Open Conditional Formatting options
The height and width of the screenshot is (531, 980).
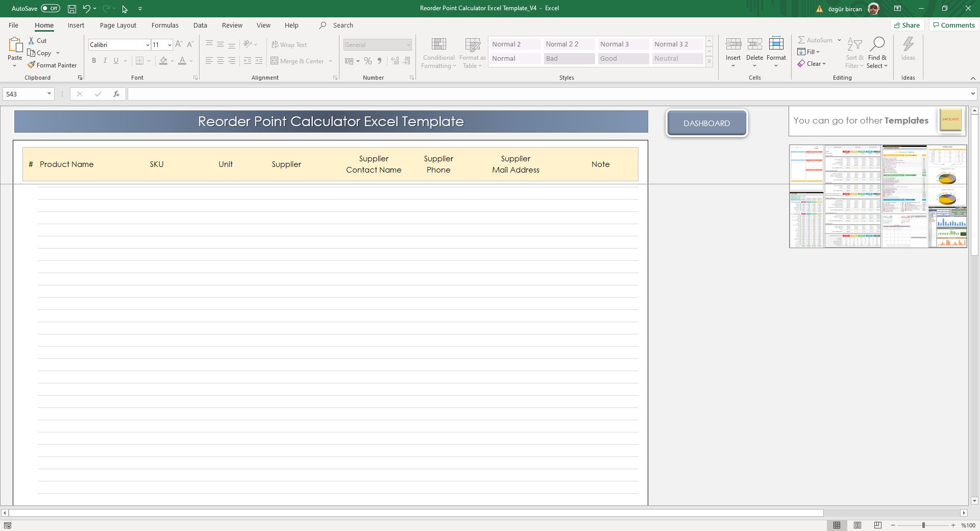coord(438,53)
